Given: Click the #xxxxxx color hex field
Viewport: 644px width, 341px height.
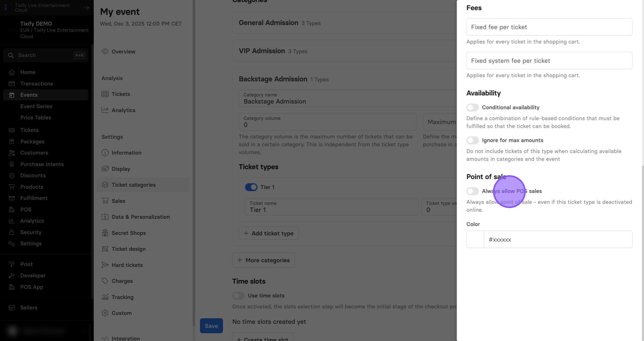Looking at the screenshot, I should pos(558,239).
